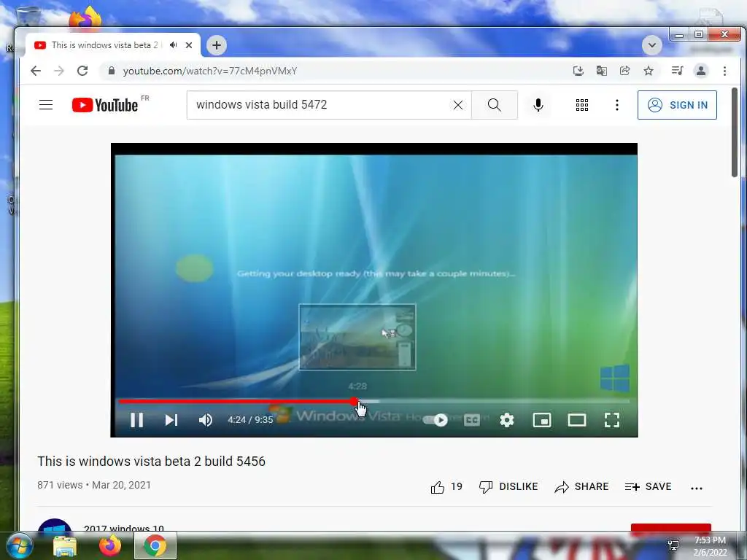
Task: Open the Windows Start orb
Action: [x=20, y=545]
